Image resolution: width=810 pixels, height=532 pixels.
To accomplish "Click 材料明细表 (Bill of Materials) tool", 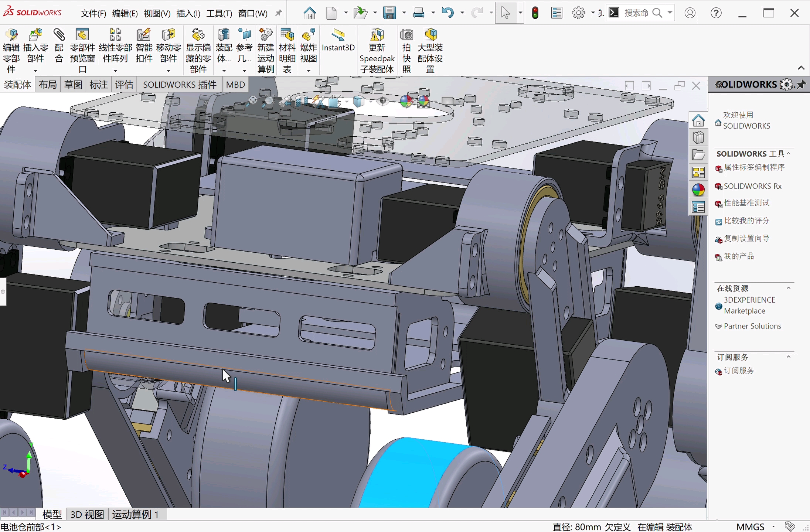I will point(287,51).
